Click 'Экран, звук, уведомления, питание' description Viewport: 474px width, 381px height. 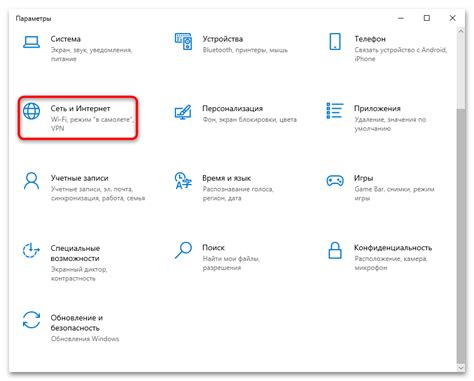pyautogui.click(x=92, y=54)
